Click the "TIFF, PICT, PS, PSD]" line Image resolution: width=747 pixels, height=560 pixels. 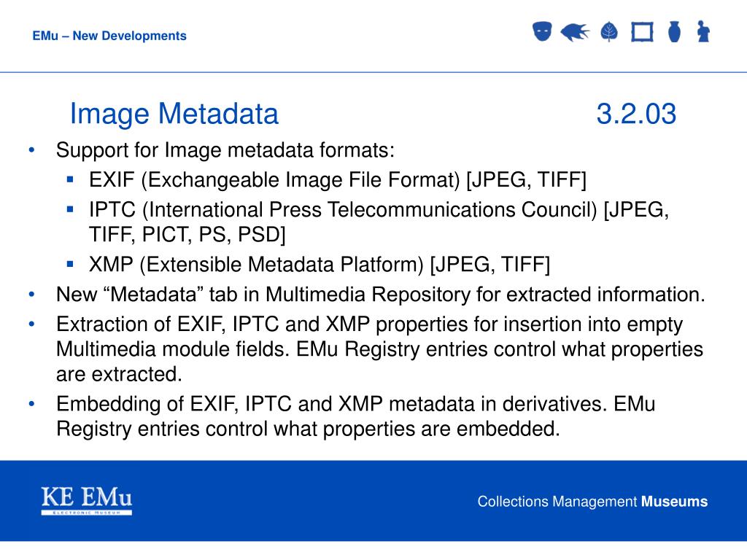(x=187, y=235)
